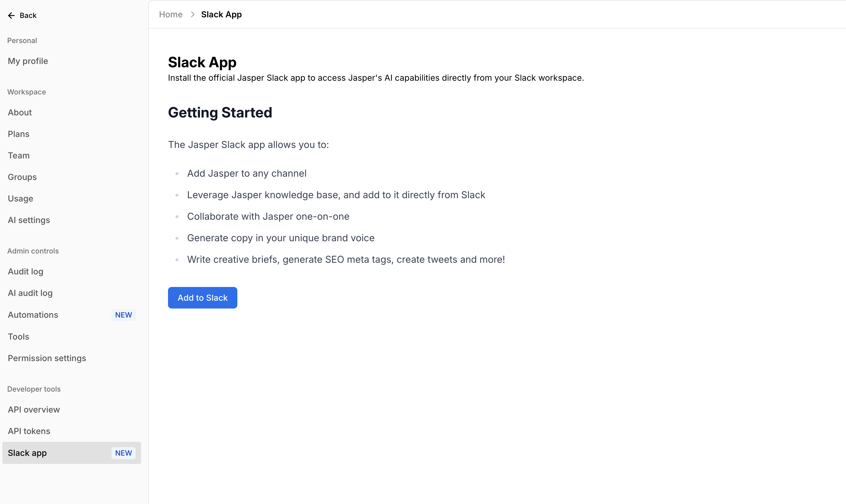Open the Tools admin page
Screen dimensions: 846x504
19,337
